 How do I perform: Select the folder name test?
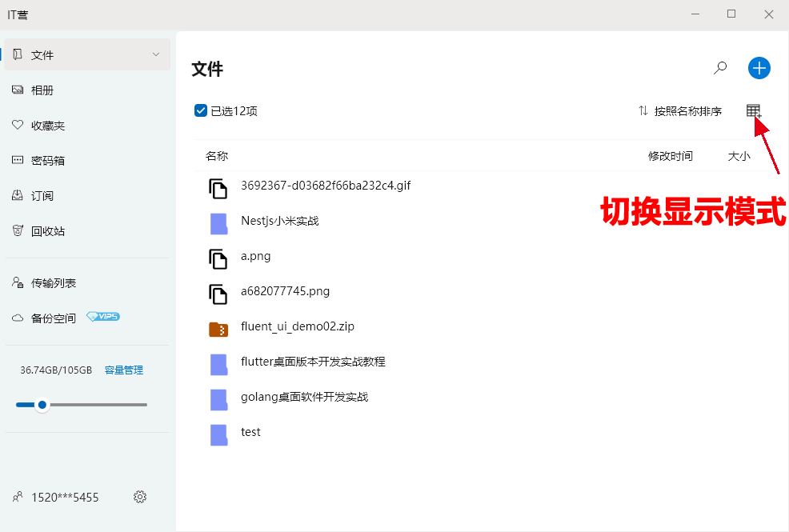250,432
